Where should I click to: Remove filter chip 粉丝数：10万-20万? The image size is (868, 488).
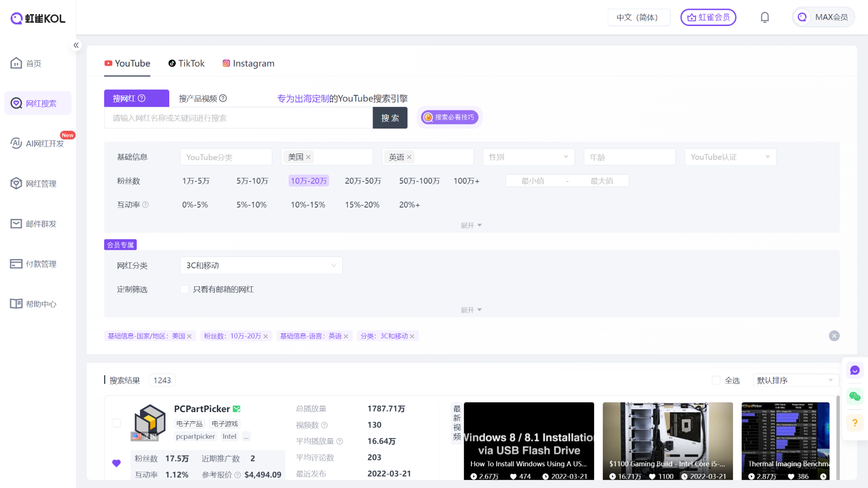pos(266,336)
